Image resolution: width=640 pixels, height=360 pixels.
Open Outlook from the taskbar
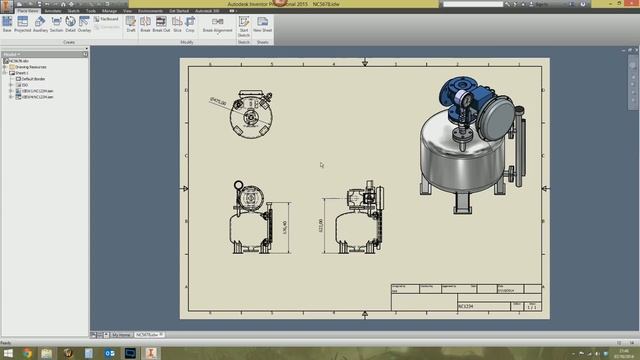pyautogui.click(x=109, y=353)
